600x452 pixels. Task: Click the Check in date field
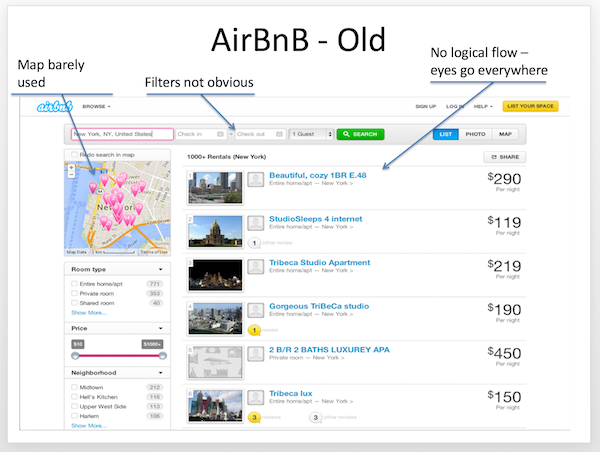(x=201, y=134)
